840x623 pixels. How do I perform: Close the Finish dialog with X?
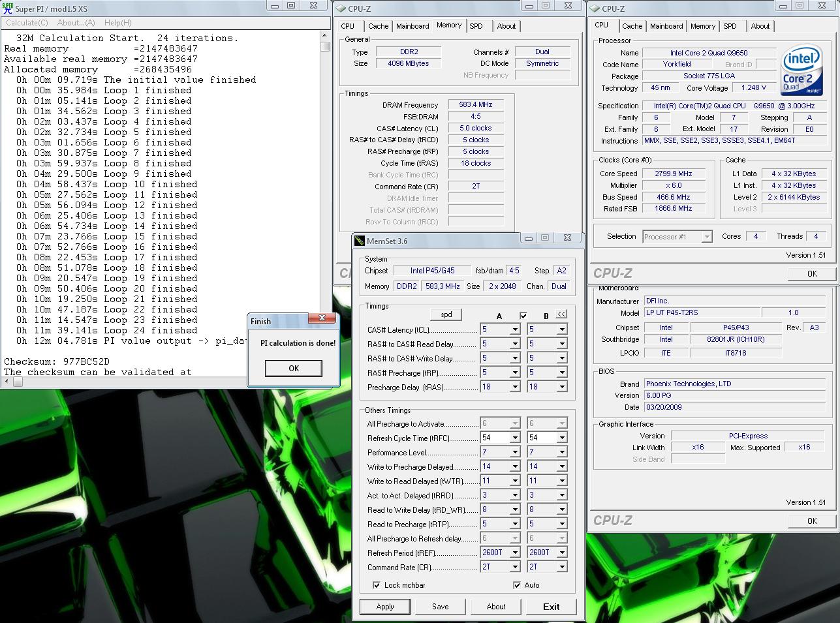(322, 318)
